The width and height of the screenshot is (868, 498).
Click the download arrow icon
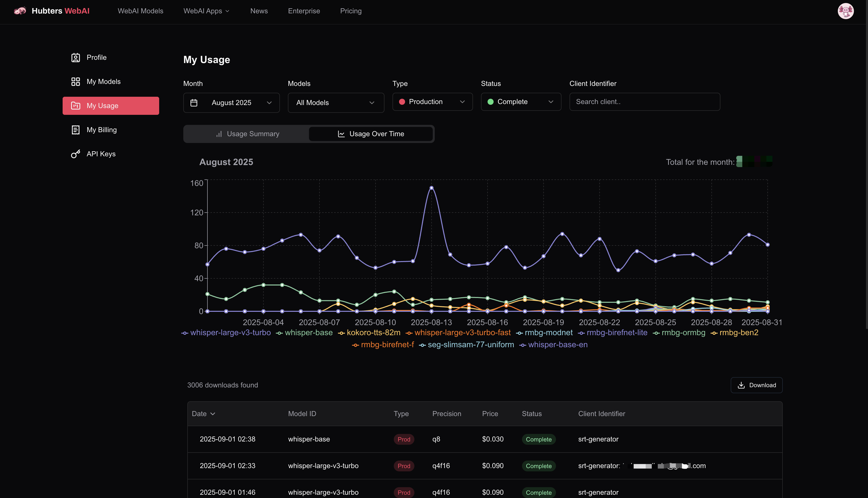point(741,385)
